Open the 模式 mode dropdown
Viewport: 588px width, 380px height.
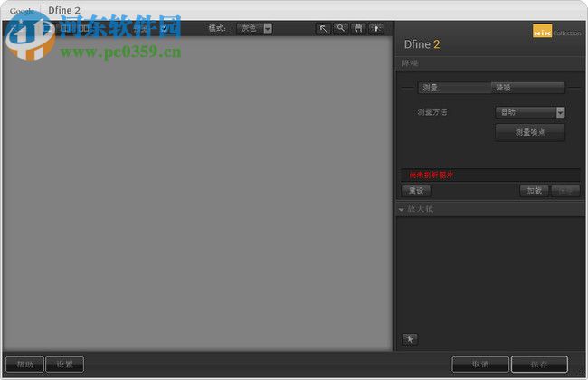254,29
